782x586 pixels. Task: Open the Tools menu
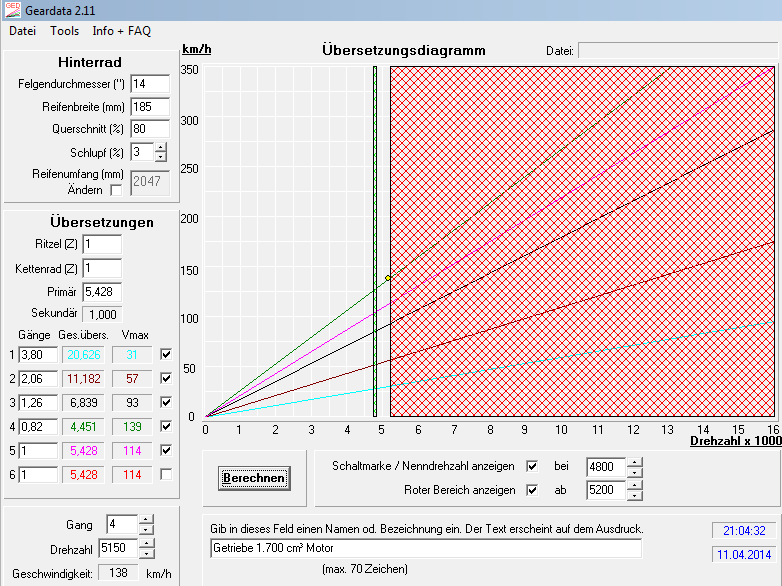click(x=64, y=31)
